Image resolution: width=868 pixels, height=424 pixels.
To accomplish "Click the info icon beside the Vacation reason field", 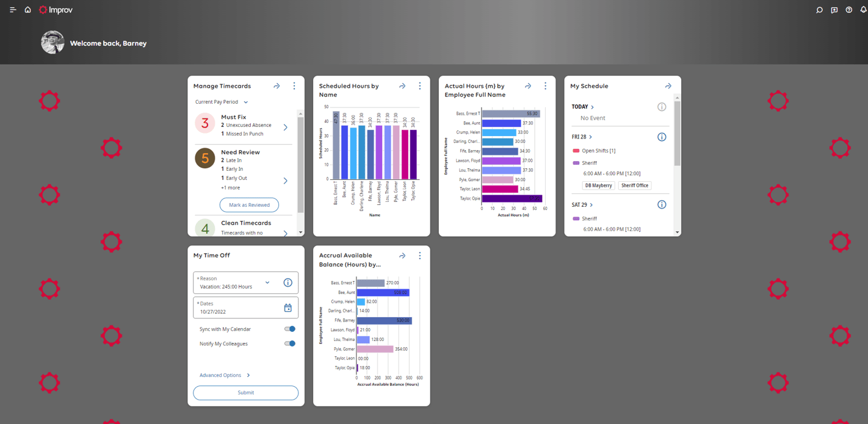I will [x=288, y=282].
